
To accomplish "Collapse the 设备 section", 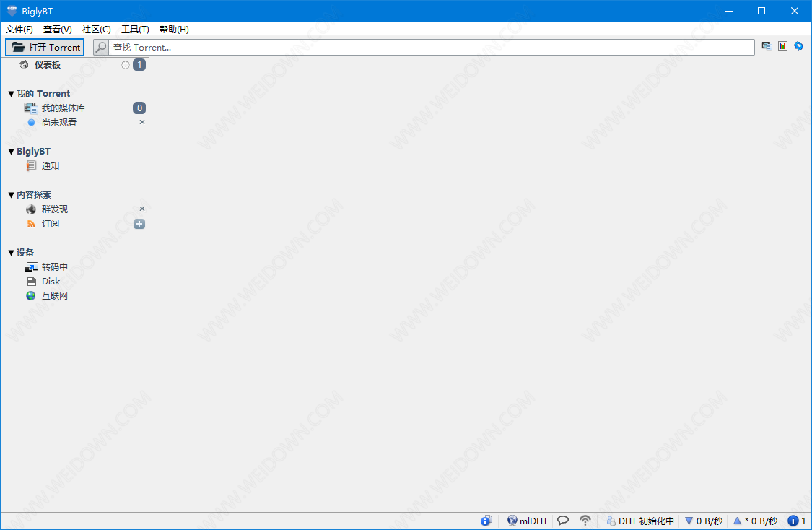I will click(x=11, y=253).
